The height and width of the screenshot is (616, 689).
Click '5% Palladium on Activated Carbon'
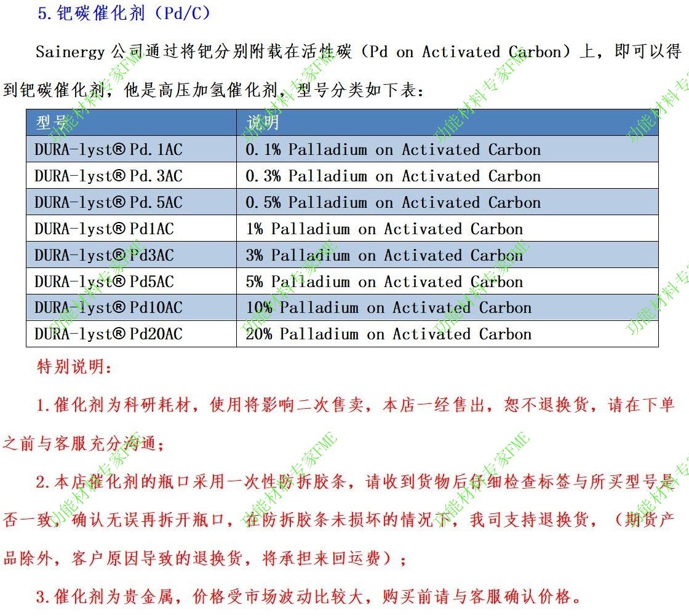[x=384, y=282]
